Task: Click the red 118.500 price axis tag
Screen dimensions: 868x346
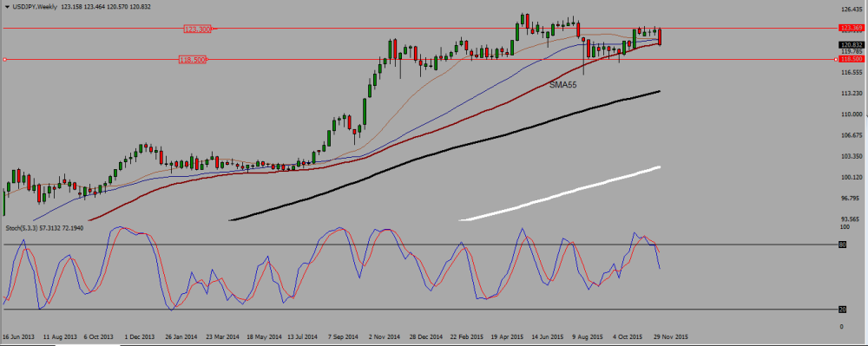Action: 851,59
